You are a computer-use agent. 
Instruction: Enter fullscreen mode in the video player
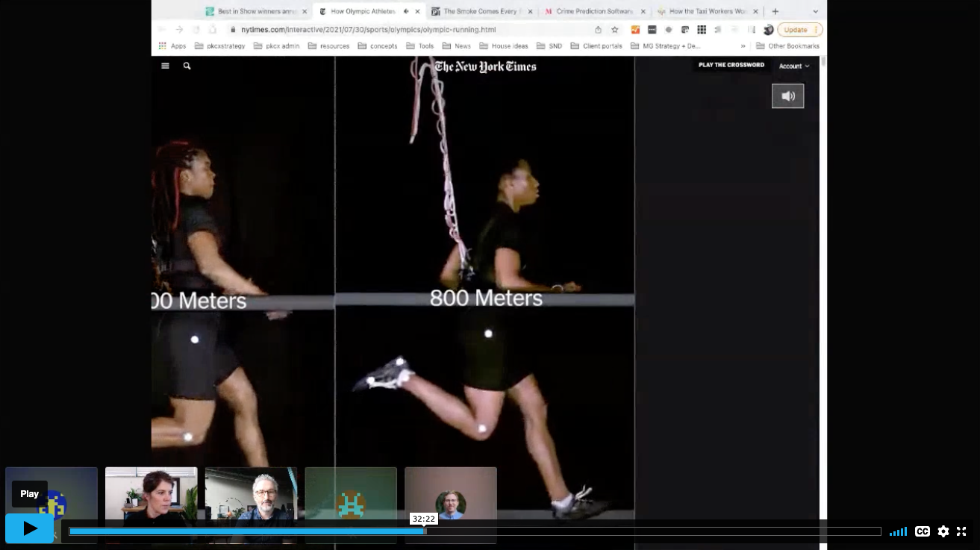point(961,531)
